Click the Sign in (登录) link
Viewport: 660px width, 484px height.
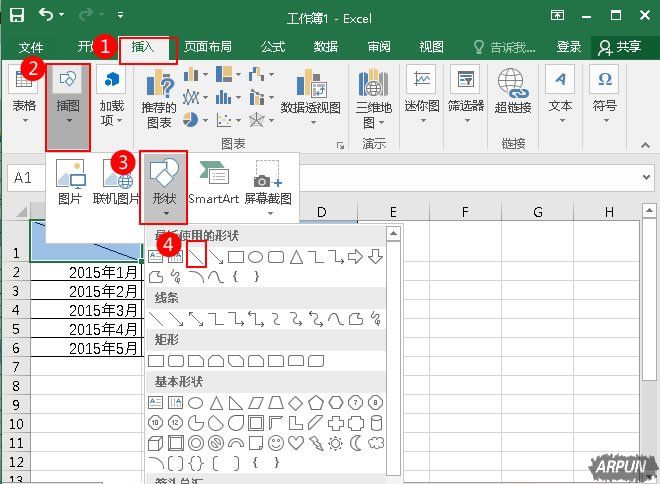pyautogui.click(x=569, y=47)
